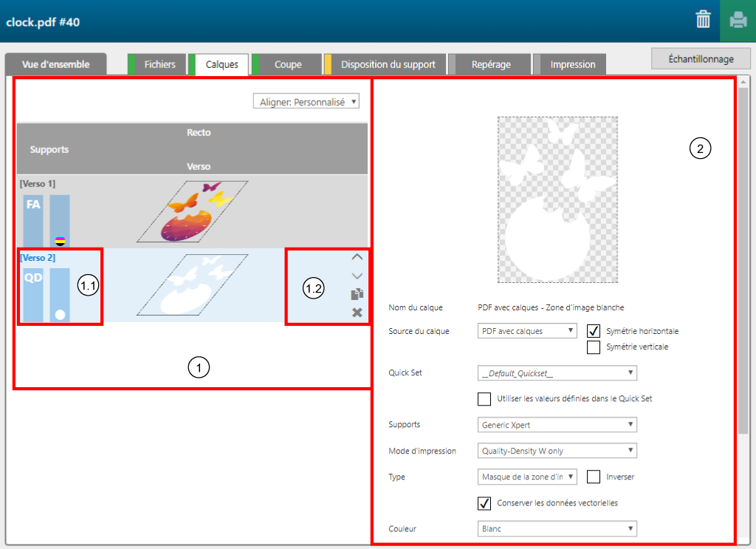The height and width of the screenshot is (549, 756).
Task: Click the FA print mode icon
Action: 33,205
